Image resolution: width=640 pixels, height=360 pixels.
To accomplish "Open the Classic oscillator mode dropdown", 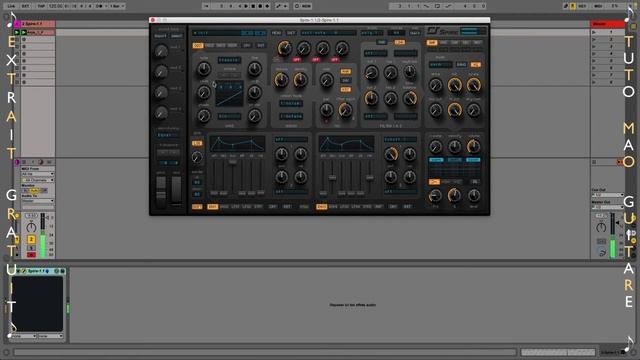I will (x=229, y=60).
